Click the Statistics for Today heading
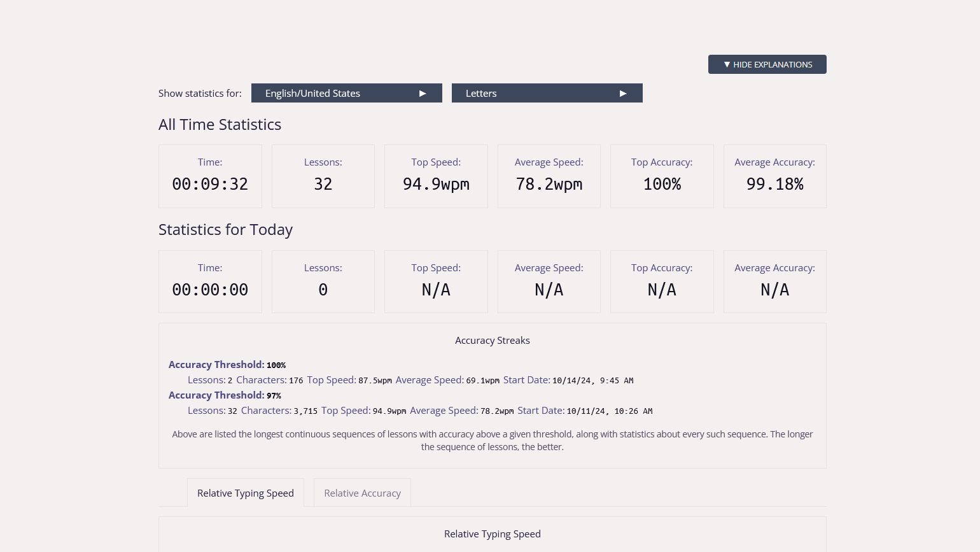980x552 pixels. (225, 229)
